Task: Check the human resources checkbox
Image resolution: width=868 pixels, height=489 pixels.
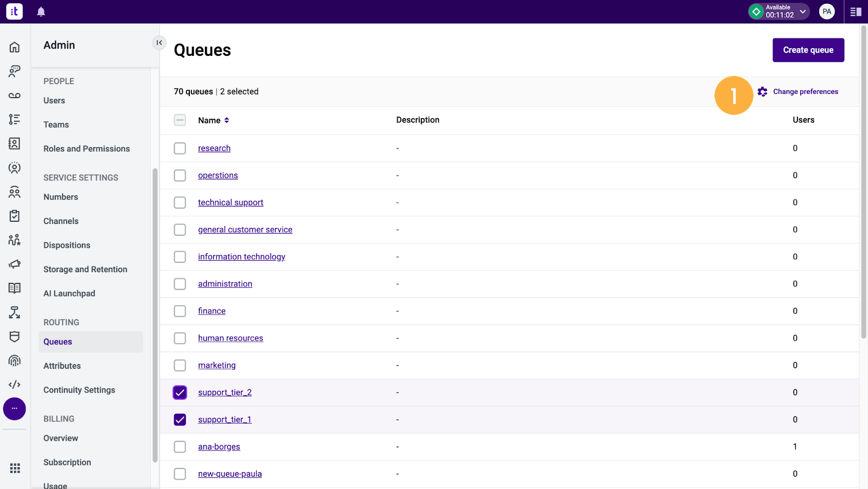Action: click(x=180, y=338)
